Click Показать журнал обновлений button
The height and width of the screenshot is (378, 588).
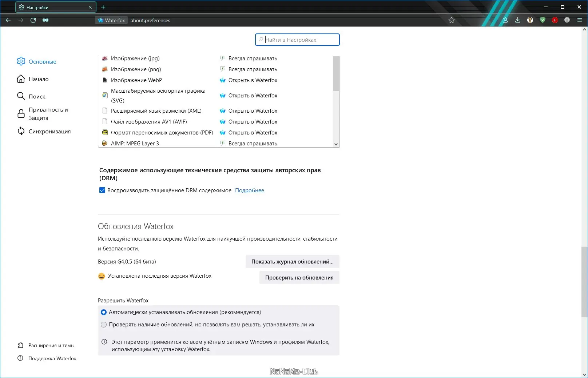[x=293, y=262]
